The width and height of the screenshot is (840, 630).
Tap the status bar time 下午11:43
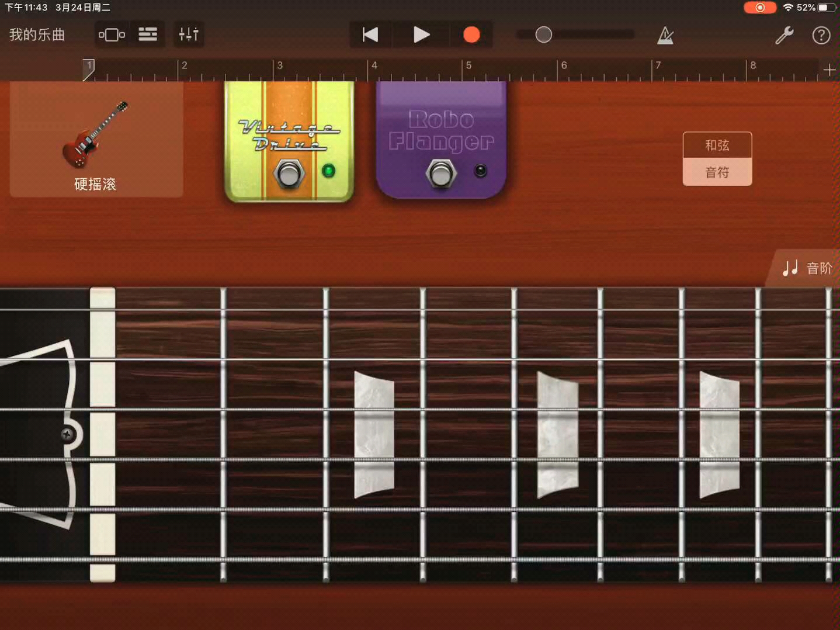point(26,8)
